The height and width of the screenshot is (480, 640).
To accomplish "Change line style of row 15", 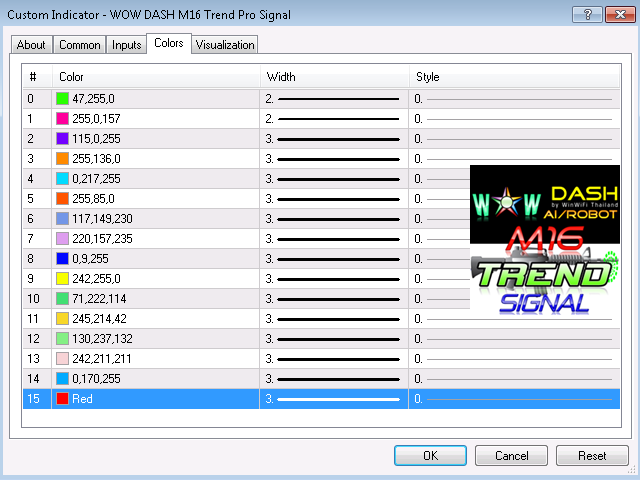I will pos(514,399).
